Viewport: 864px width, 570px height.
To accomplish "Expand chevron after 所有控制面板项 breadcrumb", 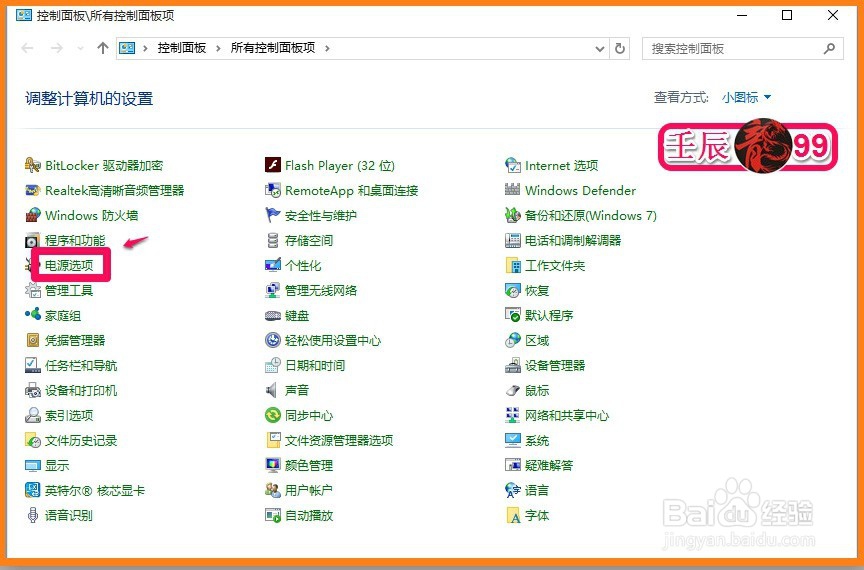I will click(327, 49).
